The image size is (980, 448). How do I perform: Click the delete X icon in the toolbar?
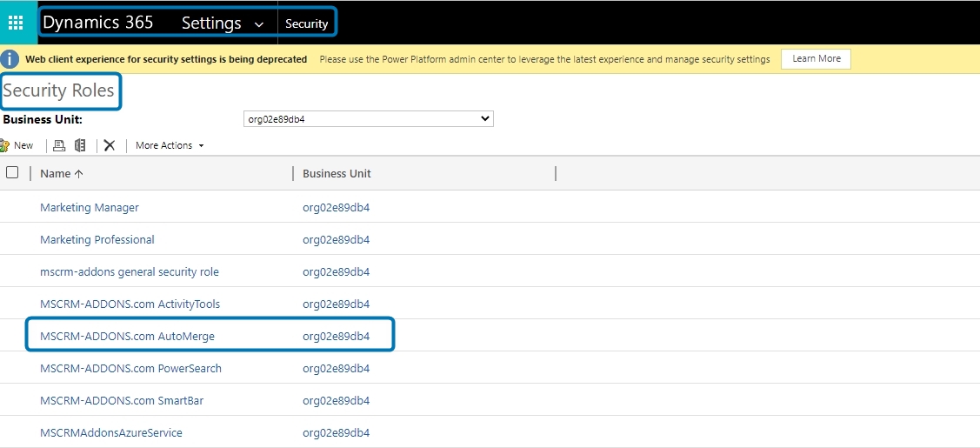click(110, 145)
